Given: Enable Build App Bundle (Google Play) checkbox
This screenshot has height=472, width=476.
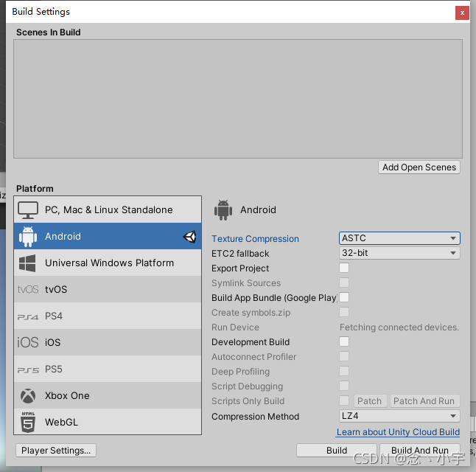Looking at the screenshot, I should pos(344,297).
